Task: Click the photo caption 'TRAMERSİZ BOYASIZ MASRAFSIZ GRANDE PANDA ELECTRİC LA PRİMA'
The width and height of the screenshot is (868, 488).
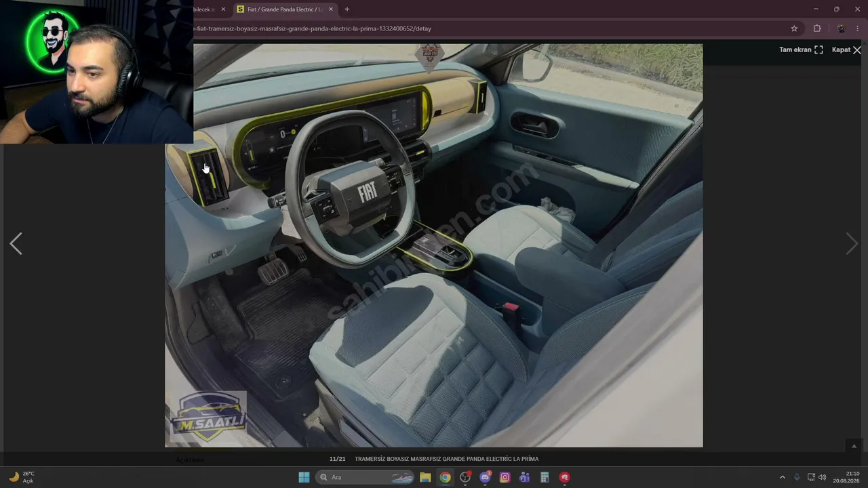Action: [447, 459]
